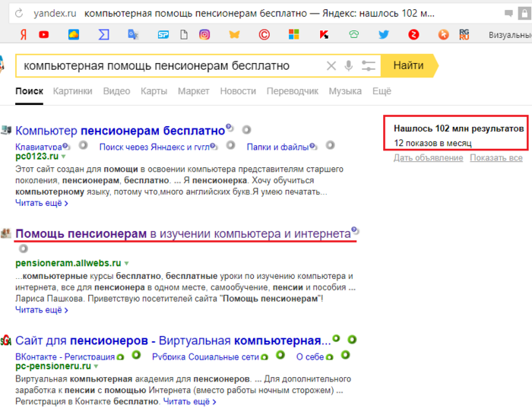Open the blank page bookmark icon
Image resolution: width=532 pixels, height=415 pixels.
click(x=184, y=35)
